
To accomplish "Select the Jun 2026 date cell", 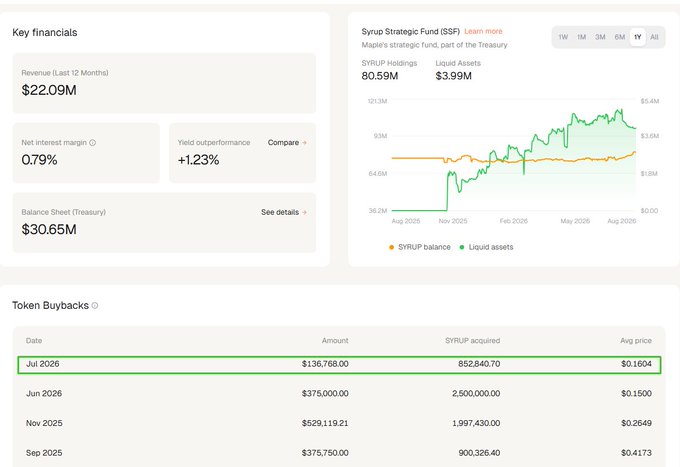I will (x=44, y=394).
